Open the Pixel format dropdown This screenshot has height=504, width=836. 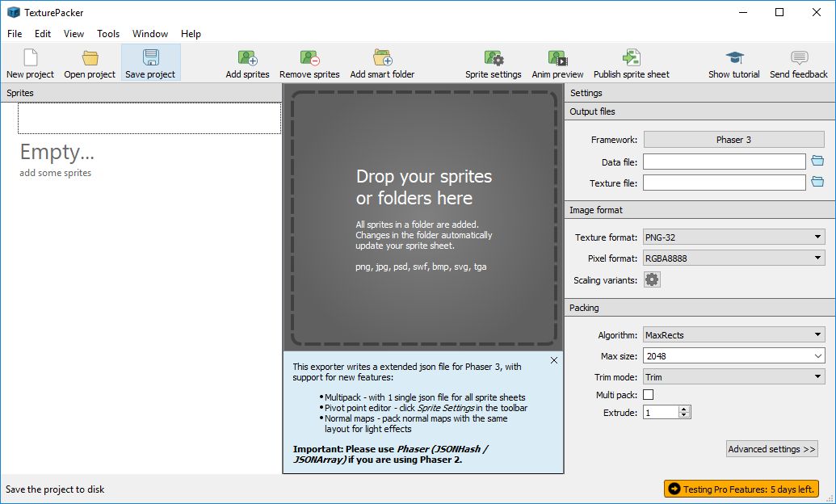click(733, 258)
